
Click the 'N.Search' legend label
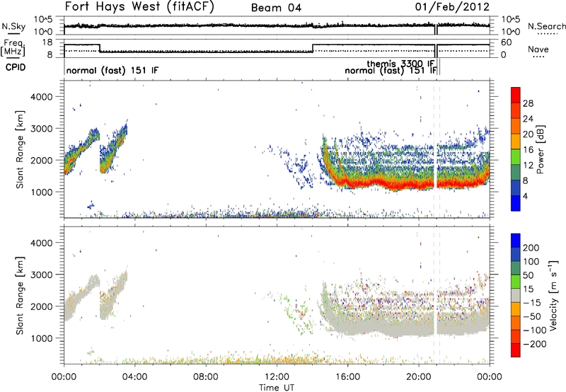[x=546, y=26]
